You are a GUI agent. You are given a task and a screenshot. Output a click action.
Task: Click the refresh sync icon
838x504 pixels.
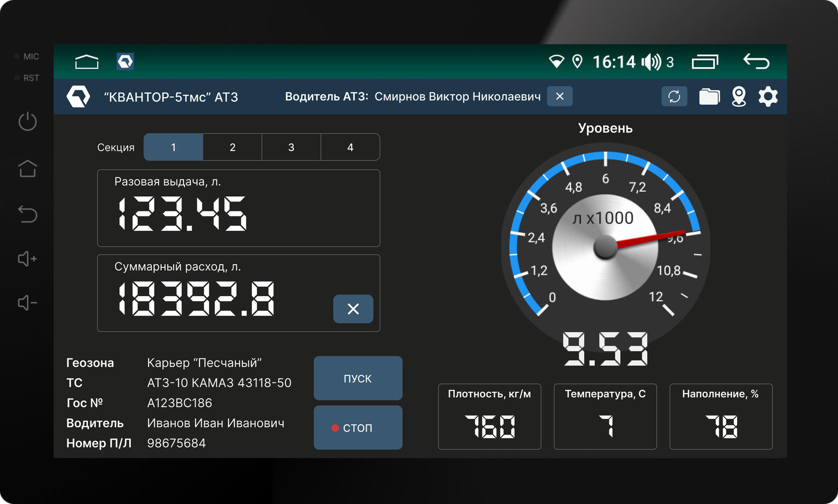(x=674, y=96)
